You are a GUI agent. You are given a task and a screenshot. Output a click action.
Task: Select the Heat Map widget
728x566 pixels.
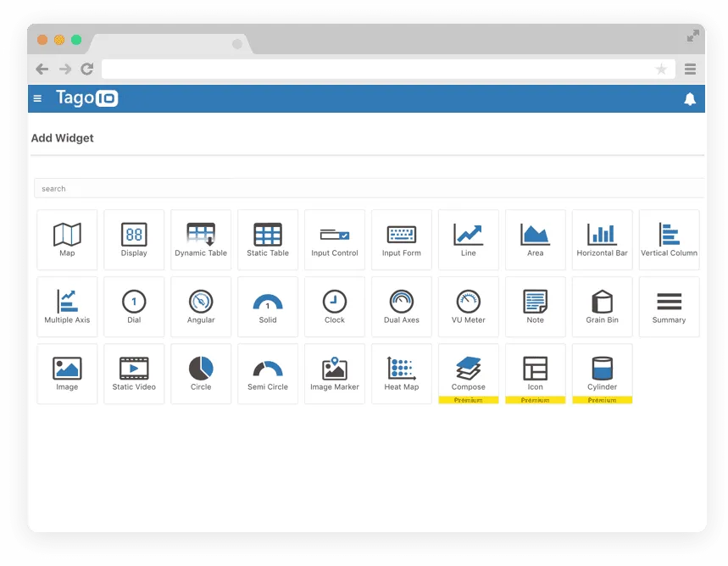tap(401, 373)
